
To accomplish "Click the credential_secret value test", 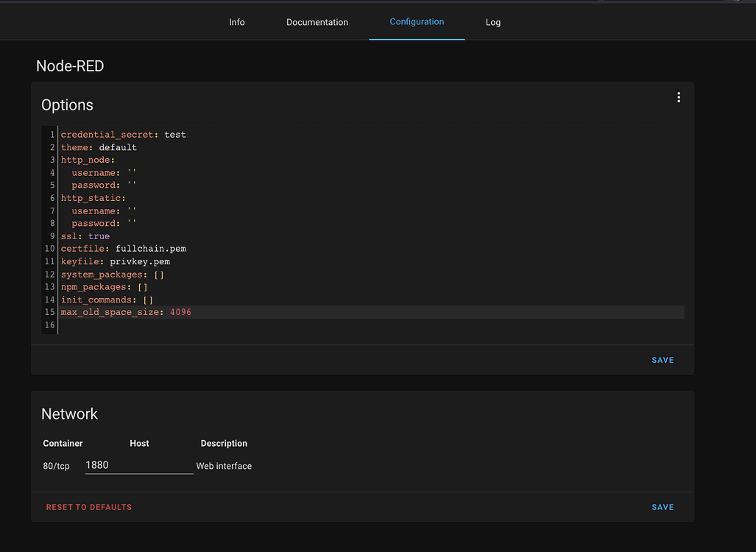I will tap(175, 134).
